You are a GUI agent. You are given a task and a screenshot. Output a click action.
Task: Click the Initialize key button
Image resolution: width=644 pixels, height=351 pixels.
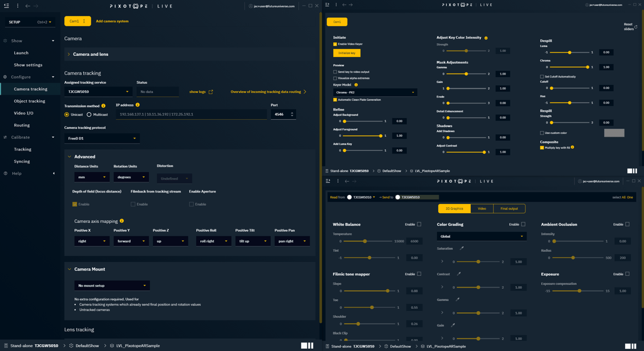[x=347, y=53]
